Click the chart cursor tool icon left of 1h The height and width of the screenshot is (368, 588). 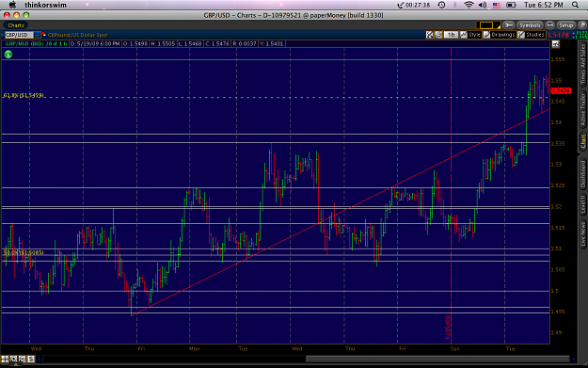click(x=430, y=35)
